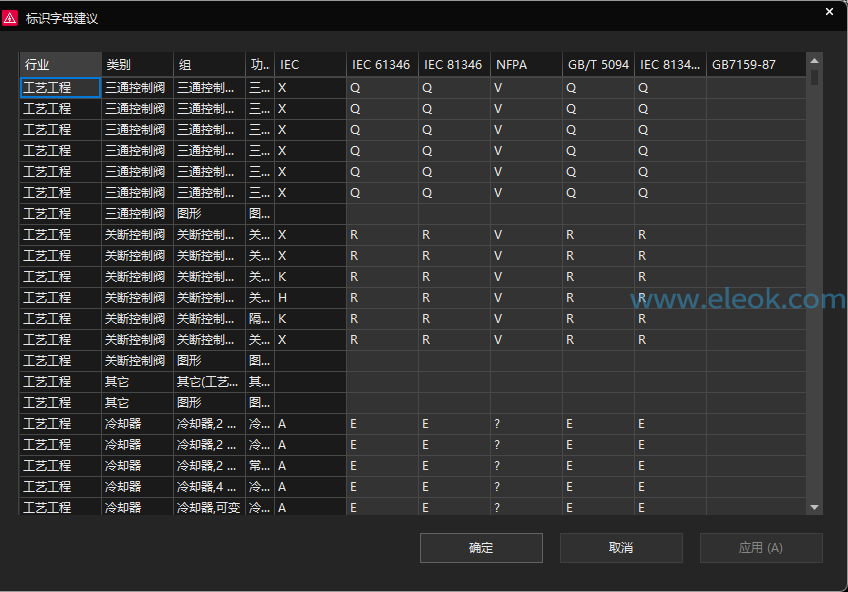Click the truncated 功.. column header
848x592 pixels.
pos(260,65)
